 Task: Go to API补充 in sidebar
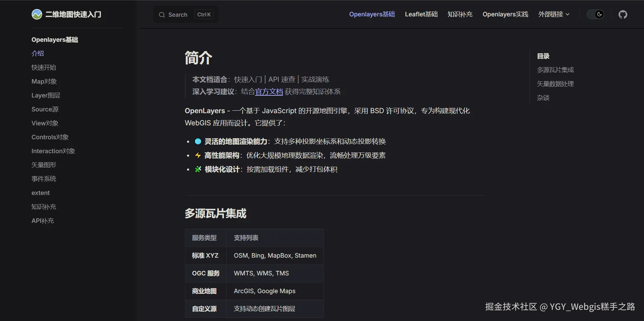point(43,220)
